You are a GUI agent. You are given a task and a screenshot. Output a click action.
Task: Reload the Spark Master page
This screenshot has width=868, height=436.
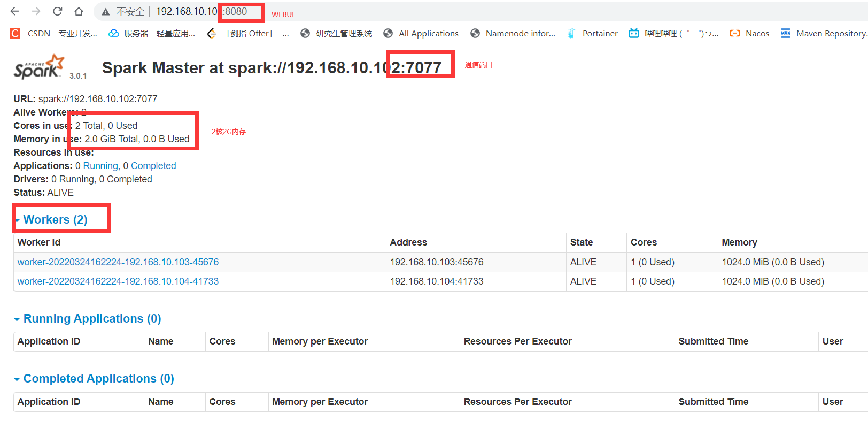pyautogui.click(x=58, y=11)
